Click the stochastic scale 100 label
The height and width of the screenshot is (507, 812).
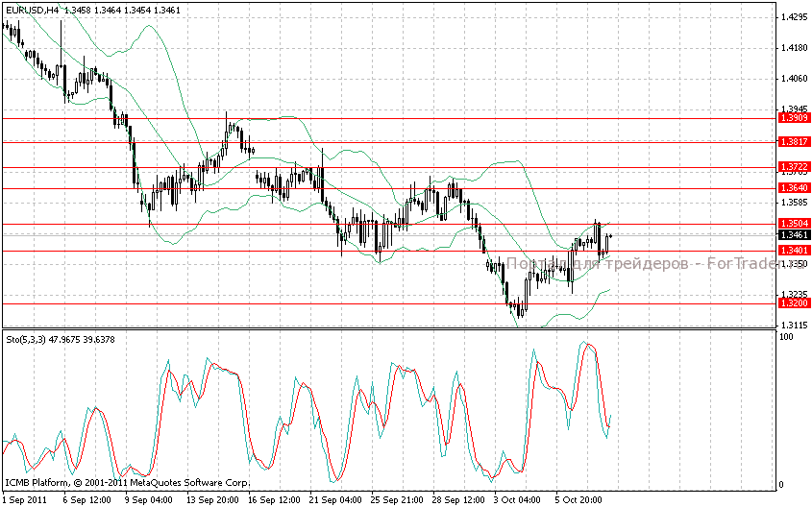[786, 337]
